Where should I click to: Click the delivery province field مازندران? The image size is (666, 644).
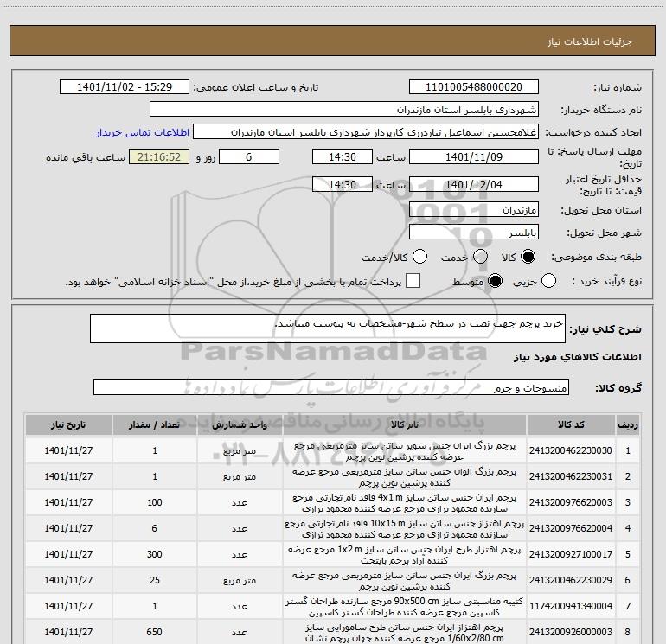point(474,210)
